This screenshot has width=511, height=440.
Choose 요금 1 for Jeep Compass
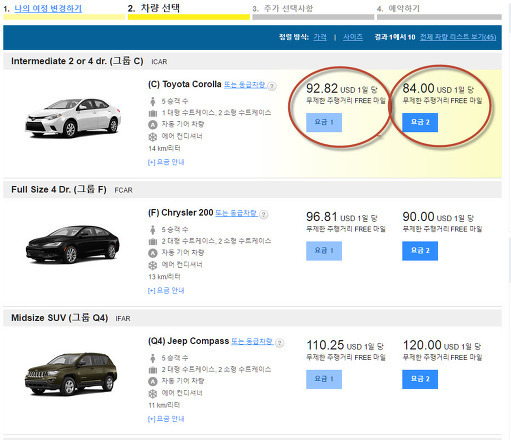[324, 379]
